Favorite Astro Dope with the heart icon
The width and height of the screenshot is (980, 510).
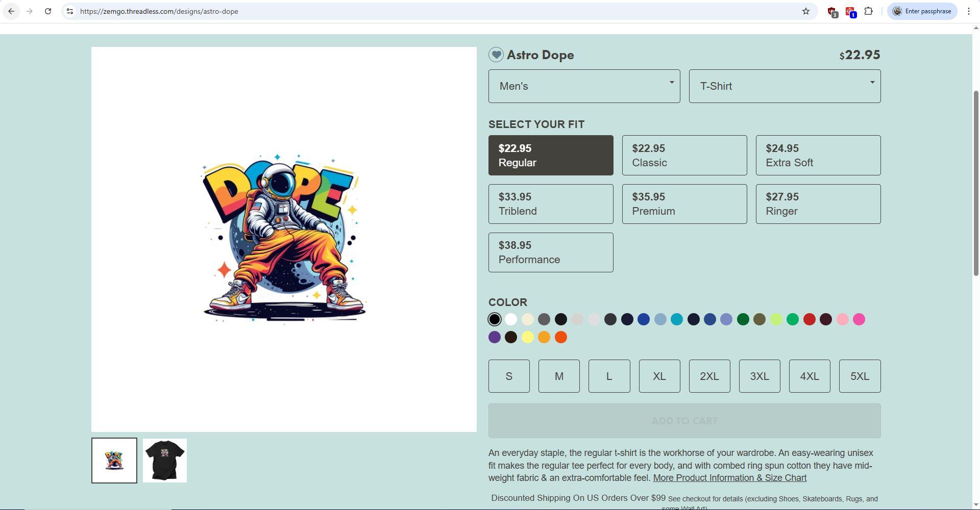point(496,55)
